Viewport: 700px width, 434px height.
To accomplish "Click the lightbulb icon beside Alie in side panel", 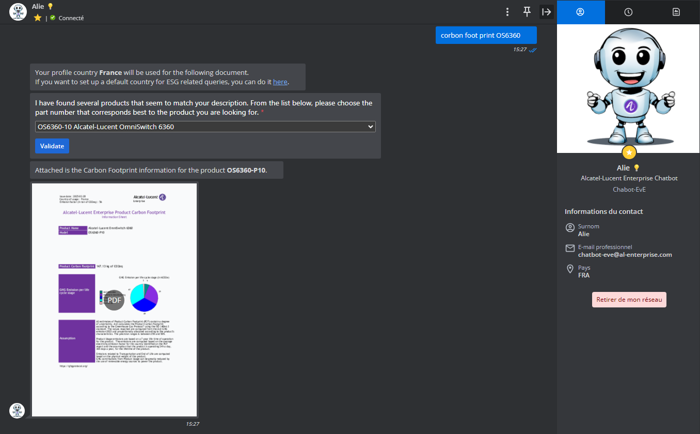I will [x=637, y=168].
